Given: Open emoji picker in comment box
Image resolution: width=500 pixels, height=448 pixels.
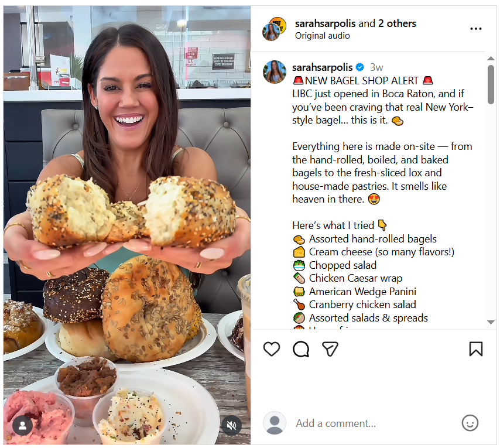Looking at the screenshot, I should tap(470, 423).
